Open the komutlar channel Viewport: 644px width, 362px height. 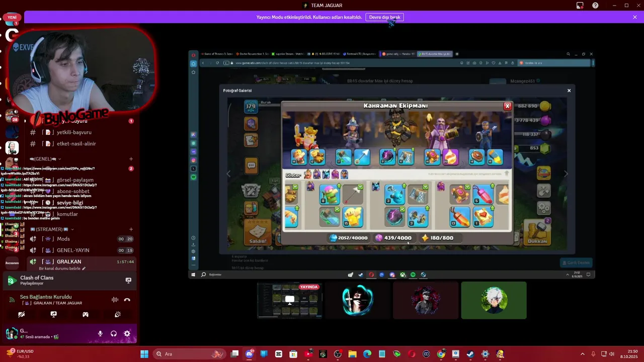click(80, 214)
